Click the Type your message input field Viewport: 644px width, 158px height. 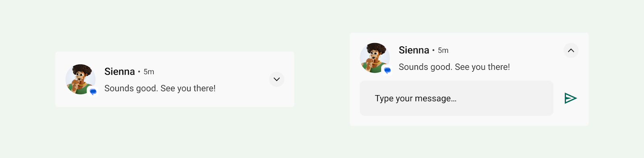(456, 98)
